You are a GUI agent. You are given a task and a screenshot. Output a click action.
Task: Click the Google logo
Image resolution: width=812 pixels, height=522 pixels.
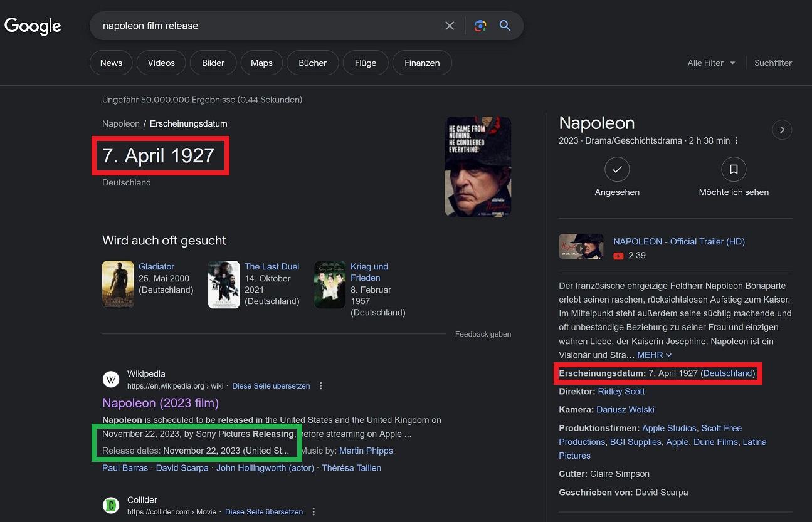point(33,26)
